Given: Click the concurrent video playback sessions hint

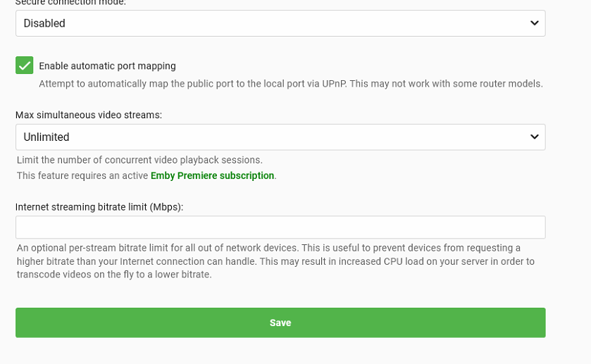Looking at the screenshot, I should pyautogui.click(x=139, y=160).
